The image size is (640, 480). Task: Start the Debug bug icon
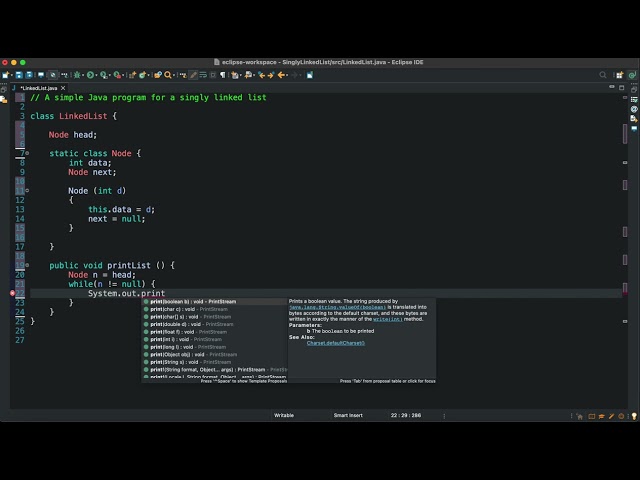click(77, 75)
